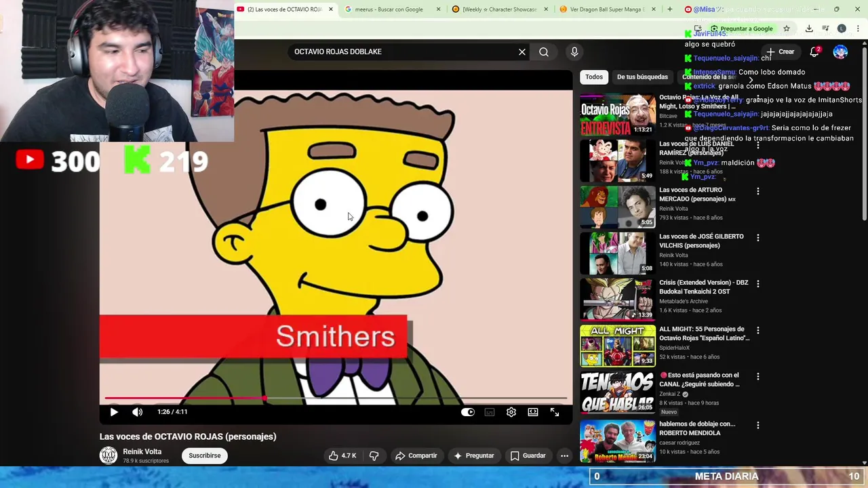Click the search magnifier button
The height and width of the screenshot is (488, 868).
coord(544,52)
